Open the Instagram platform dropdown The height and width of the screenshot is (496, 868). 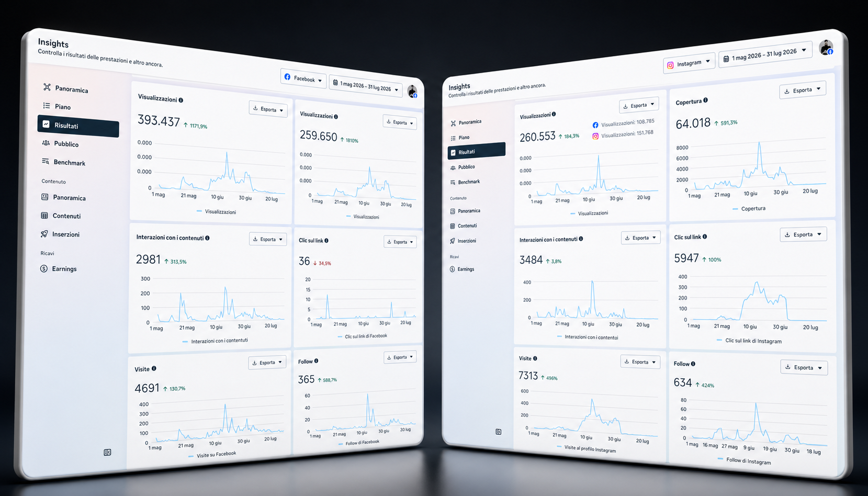[689, 63]
